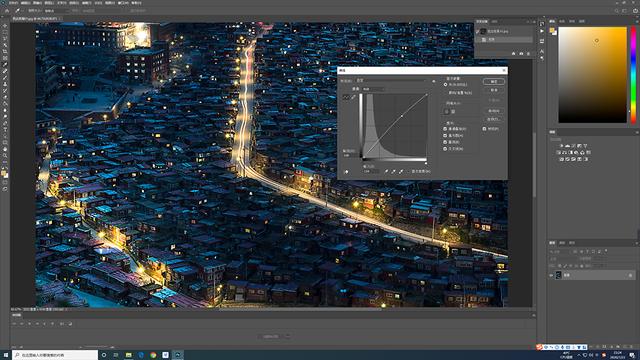
Task: Activate the on-image adjustment hand in Curves
Action: pyautogui.click(x=347, y=172)
